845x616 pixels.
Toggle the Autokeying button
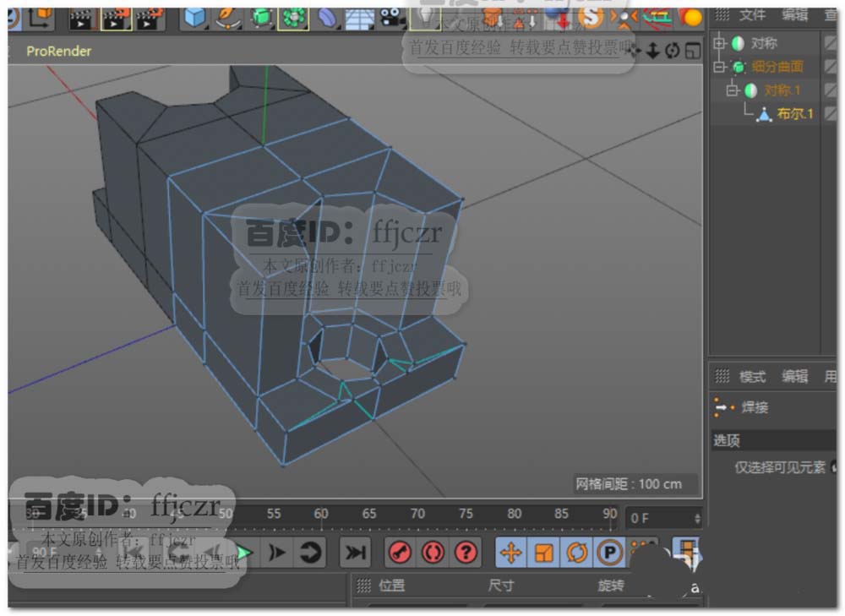[x=433, y=553]
